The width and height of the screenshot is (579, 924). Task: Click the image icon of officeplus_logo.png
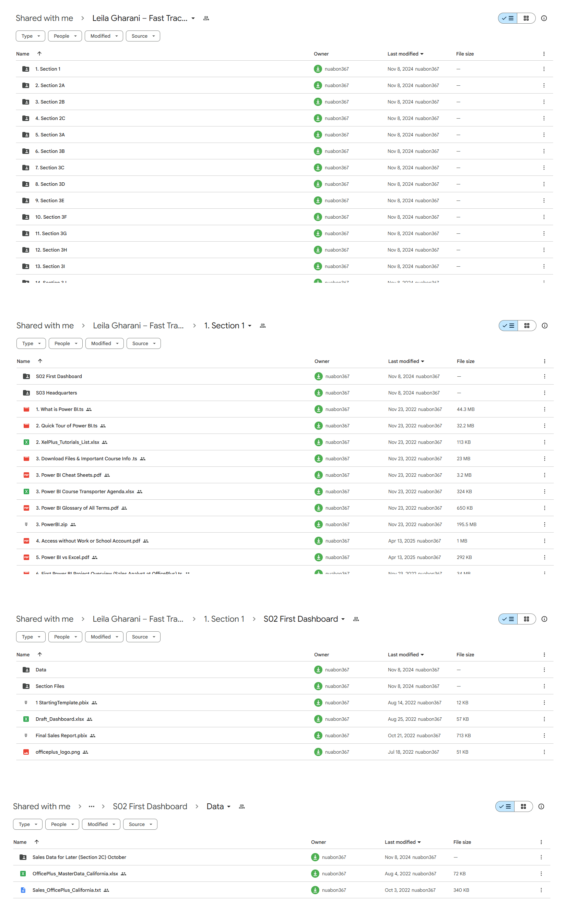tap(26, 752)
